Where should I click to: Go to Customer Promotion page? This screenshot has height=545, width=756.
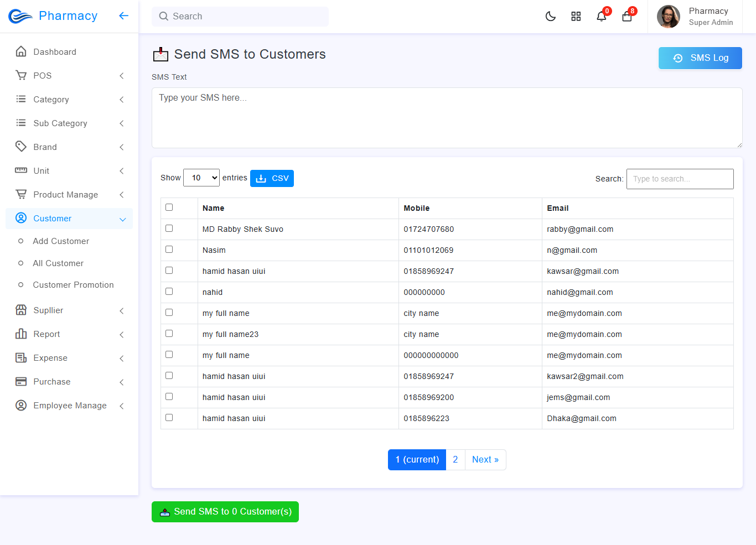click(73, 285)
